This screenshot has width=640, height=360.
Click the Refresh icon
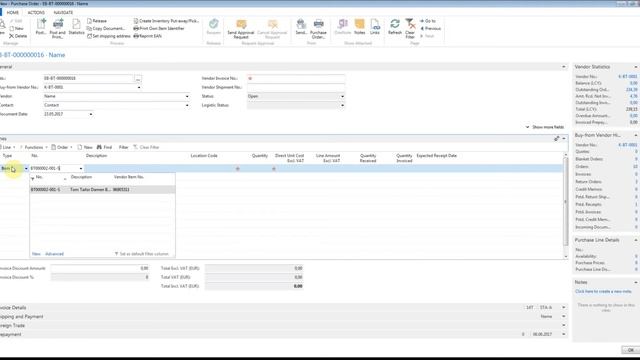[395, 27]
